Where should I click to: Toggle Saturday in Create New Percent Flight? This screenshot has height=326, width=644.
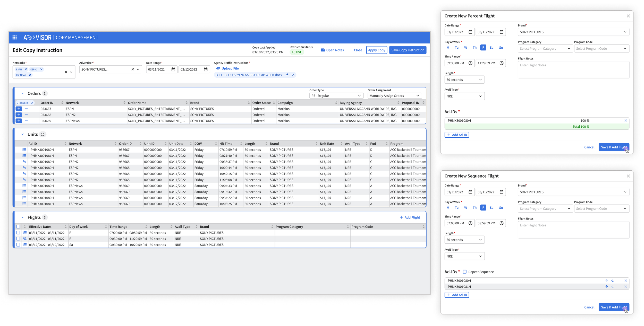tap(492, 48)
